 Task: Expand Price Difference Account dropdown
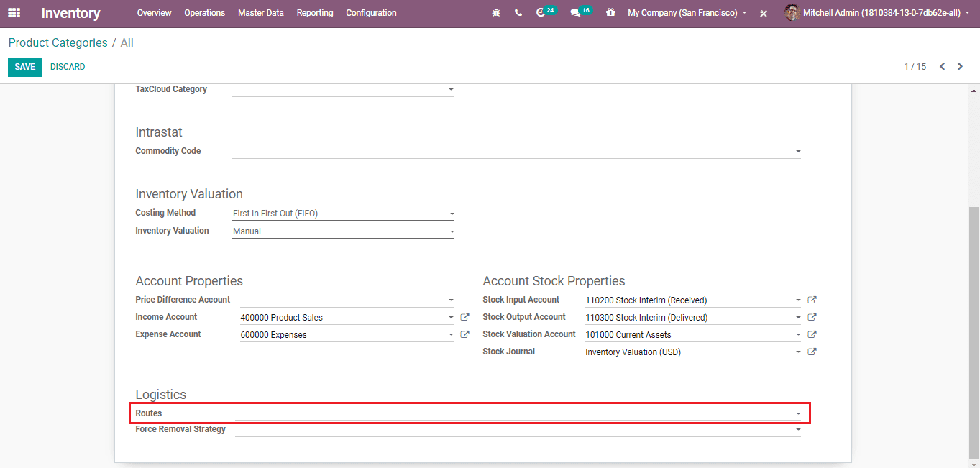tap(451, 300)
